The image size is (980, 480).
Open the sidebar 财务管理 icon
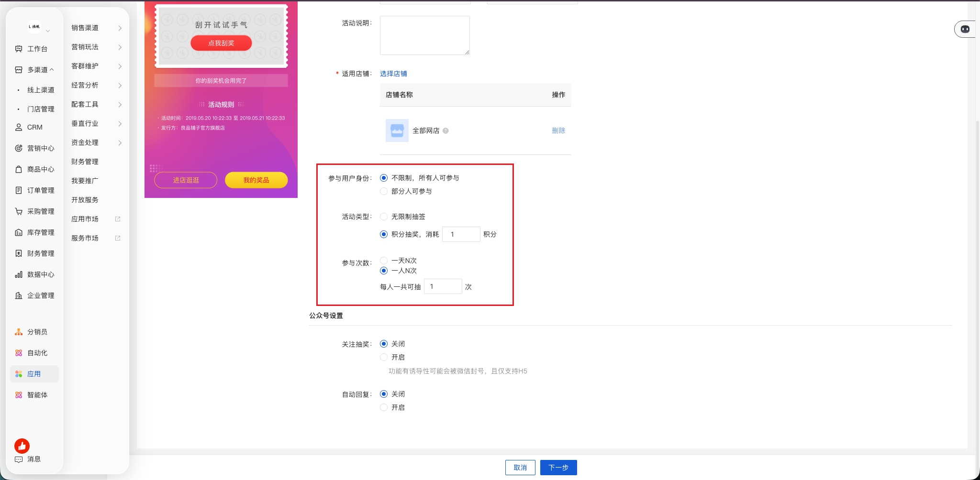click(x=19, y=253)
